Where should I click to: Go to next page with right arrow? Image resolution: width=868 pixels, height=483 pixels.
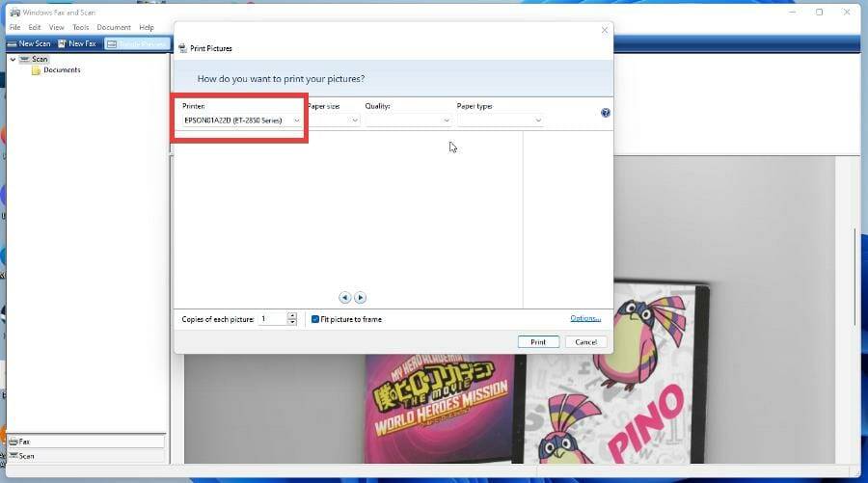360,298
